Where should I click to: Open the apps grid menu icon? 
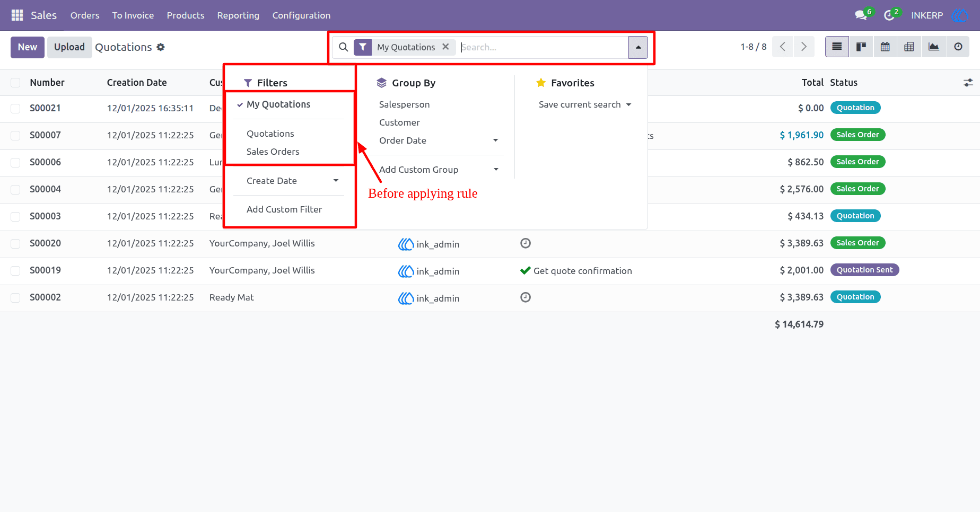tap(17, 15)
